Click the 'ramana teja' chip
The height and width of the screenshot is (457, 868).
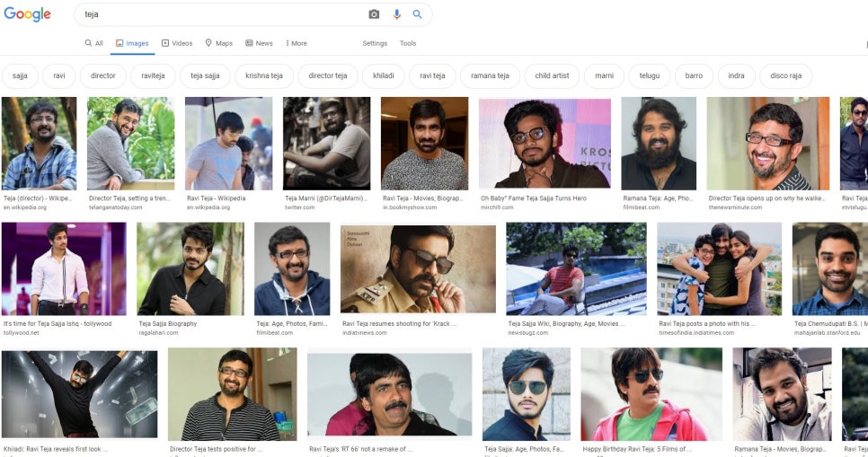(490, 75)
